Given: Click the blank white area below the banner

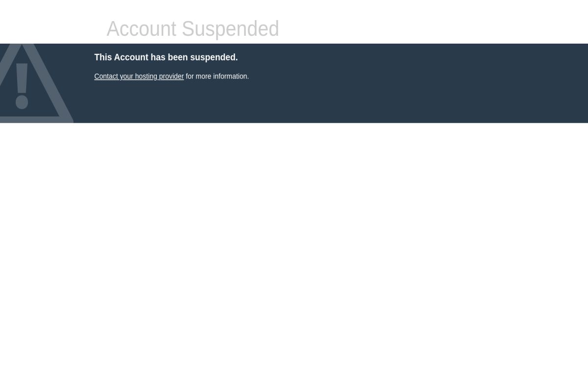Looking at the screenshot, I should click(x=294, y=245).
